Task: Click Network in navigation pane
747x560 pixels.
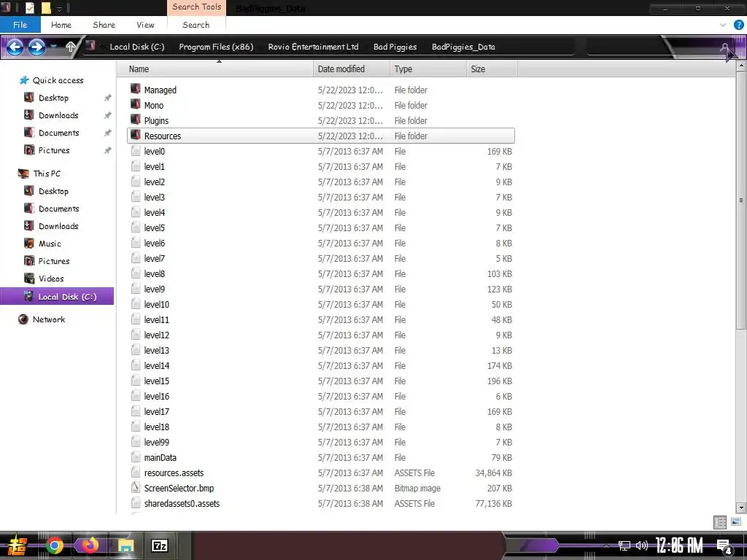Action: (49, 319)
